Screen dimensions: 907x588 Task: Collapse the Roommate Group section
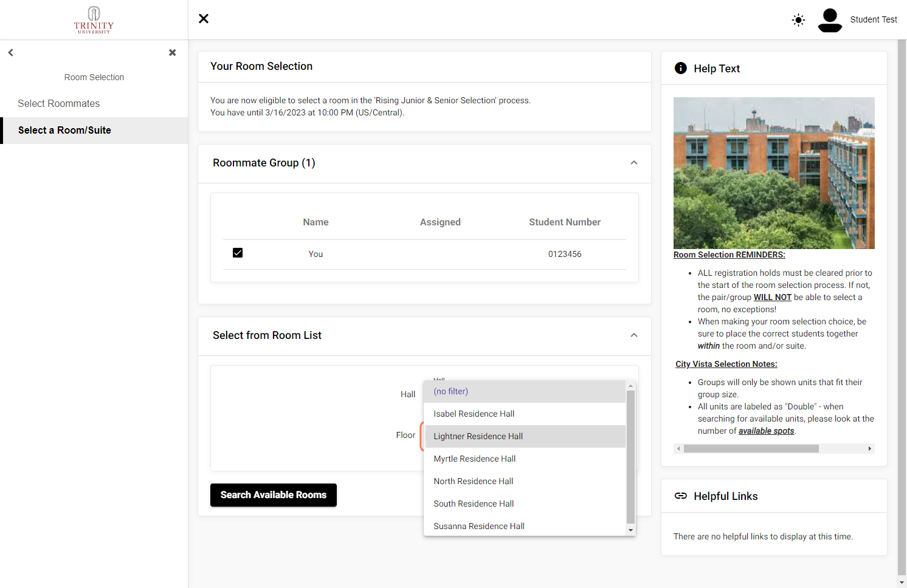click(x=634, y=163)
